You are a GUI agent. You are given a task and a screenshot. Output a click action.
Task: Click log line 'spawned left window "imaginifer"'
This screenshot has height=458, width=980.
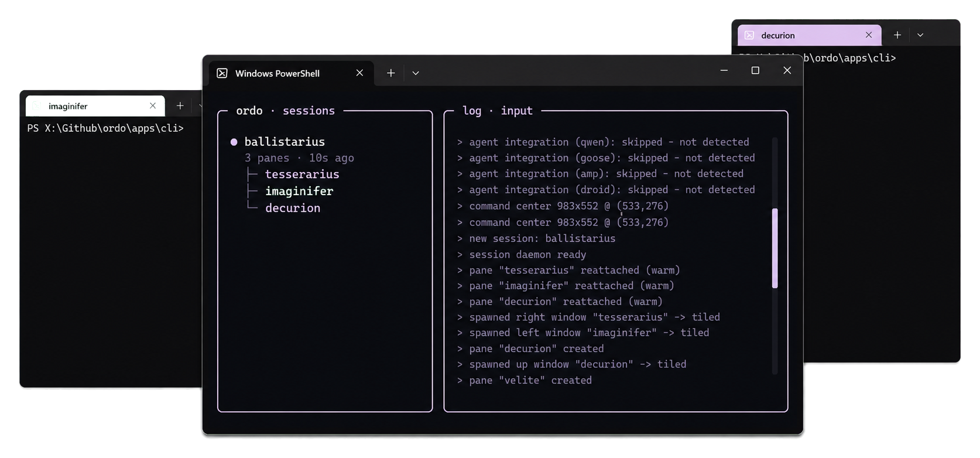(x=582, y=333)
